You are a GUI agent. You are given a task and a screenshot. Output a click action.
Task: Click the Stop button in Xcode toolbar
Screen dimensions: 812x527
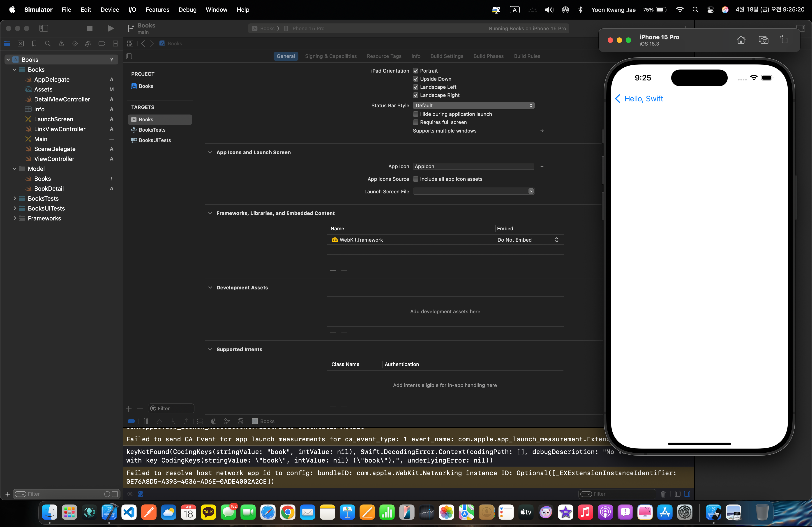[90, 28]
